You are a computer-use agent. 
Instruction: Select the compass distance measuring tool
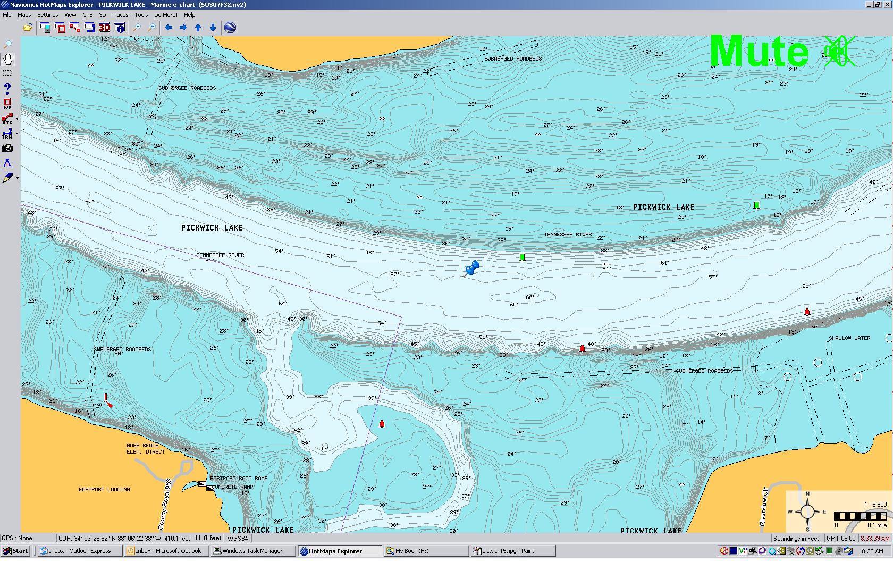coord(7,164)
